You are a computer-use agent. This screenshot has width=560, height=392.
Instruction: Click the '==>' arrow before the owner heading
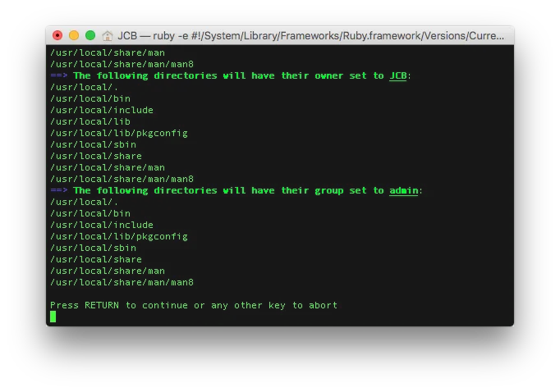59,75
